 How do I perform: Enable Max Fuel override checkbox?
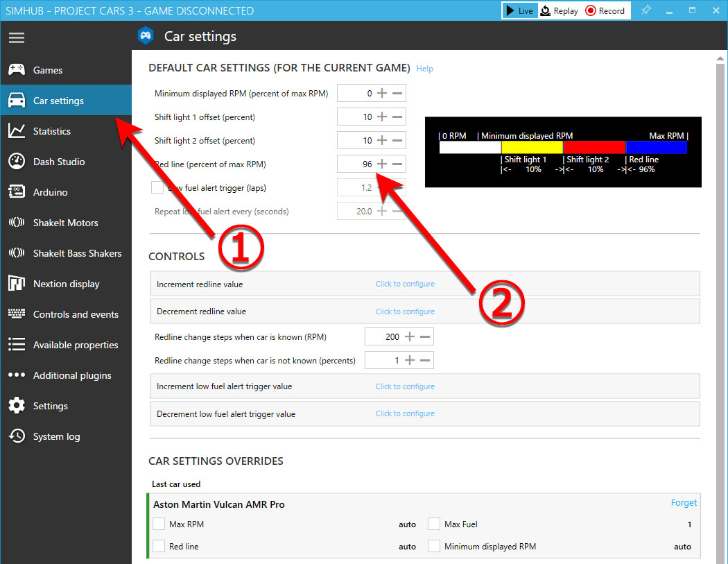tap(434, 524)
